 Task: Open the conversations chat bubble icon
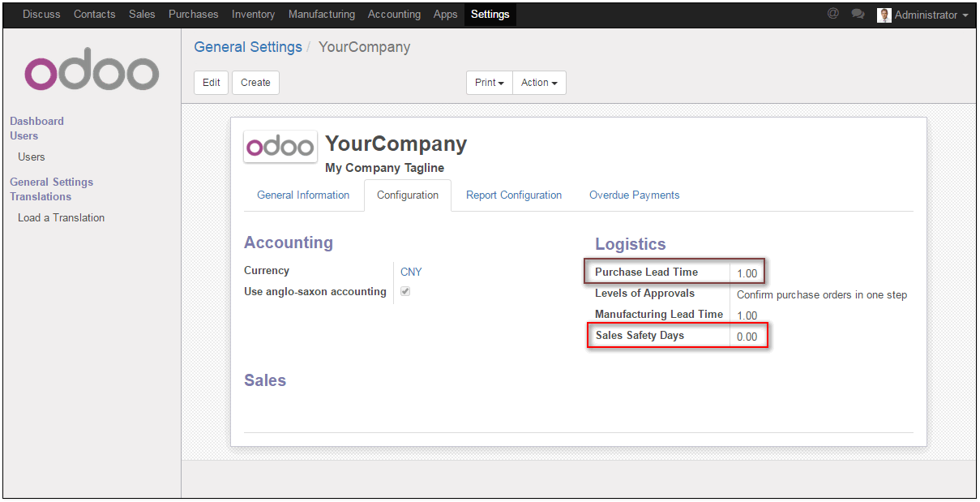point(858,15)
